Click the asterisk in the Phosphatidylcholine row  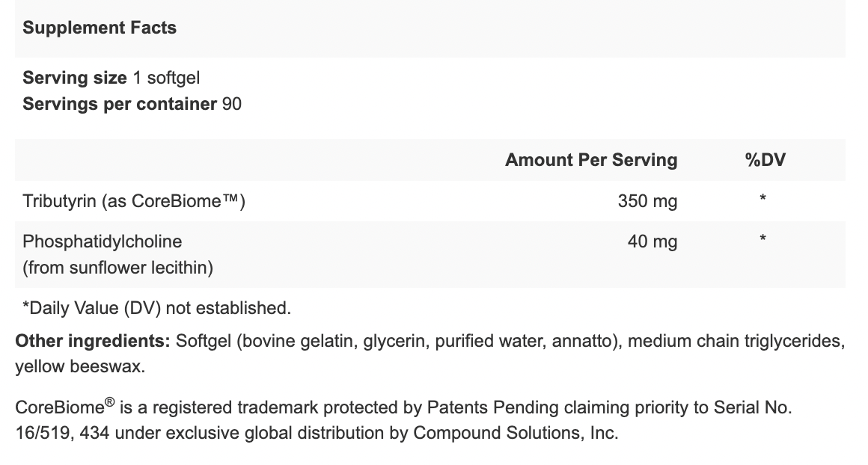(762, 240)
